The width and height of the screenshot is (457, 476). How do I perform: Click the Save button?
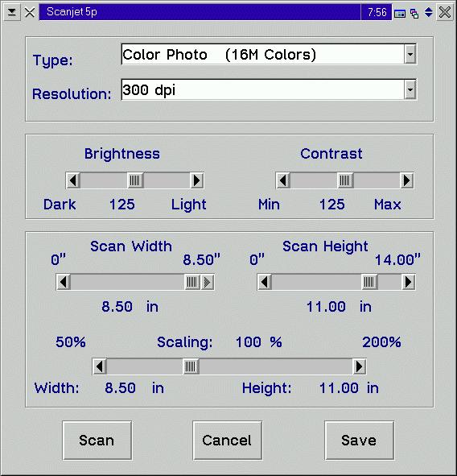(x=360, y=441)
